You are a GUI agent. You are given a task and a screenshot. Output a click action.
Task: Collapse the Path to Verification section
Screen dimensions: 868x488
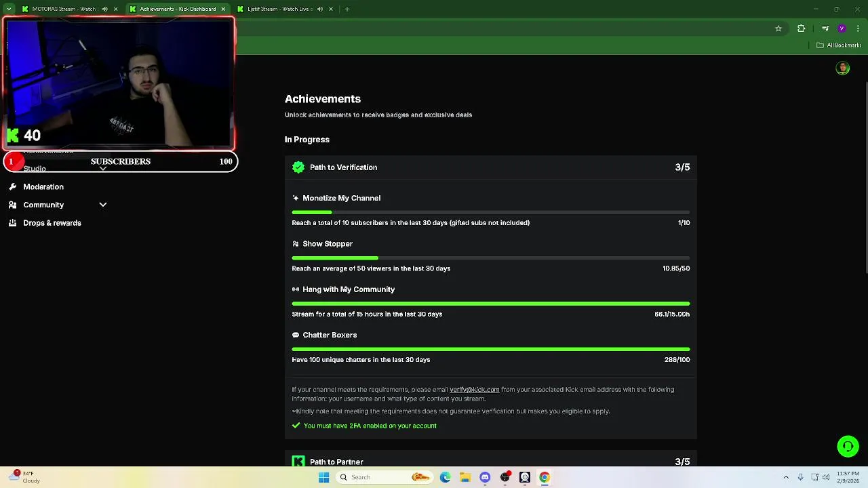(x=491, y=167)
